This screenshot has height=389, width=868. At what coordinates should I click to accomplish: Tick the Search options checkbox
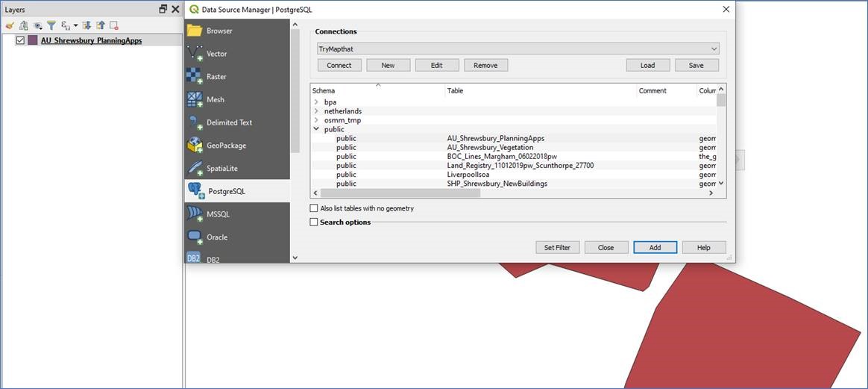pyautogui.click(x=314, y=222)
